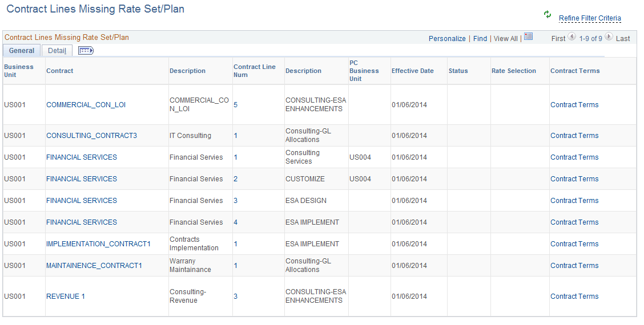Open Contract Terms for MAINTAINENCE_CONTRACT1 row

point(574,266)
